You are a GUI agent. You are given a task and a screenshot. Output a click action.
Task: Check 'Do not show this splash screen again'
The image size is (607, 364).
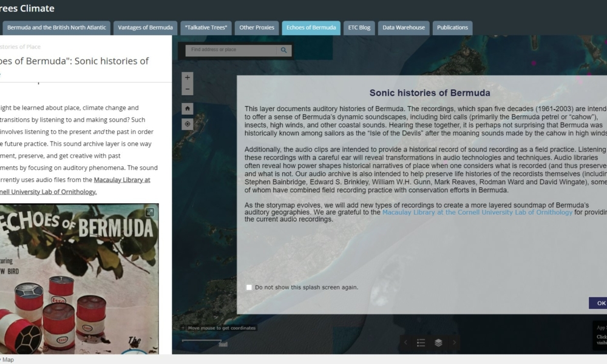(x=249, y=288)
